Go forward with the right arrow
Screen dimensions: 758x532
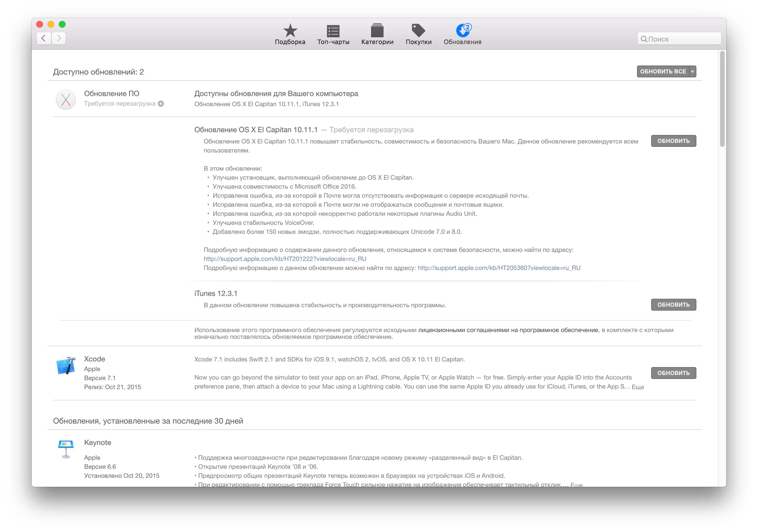point(59,38)
